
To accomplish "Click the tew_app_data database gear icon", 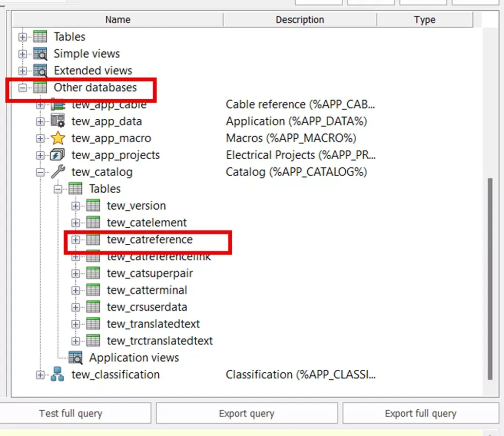I will [x=58, y=121].
